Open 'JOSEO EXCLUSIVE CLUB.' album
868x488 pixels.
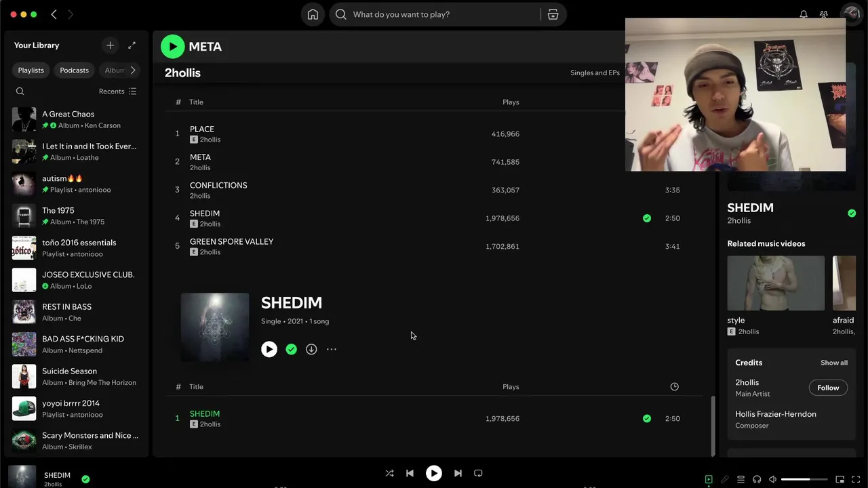(x=76, y=280)
